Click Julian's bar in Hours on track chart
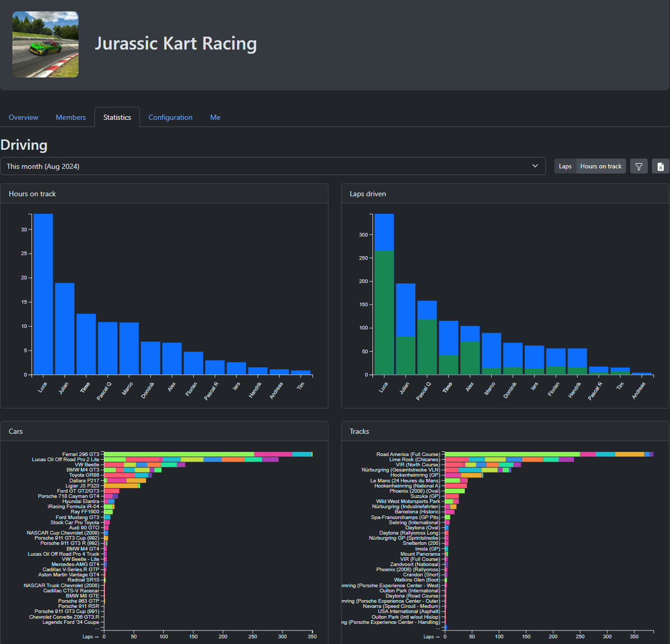Image resolution: width=670 pixels, height=644 pixels. pos(65,328)
